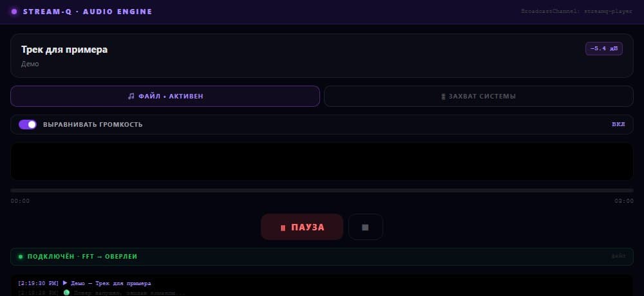Click the pause bars icon inside ПАУЗА button
Viewport: 644px width, 296px height.
(x=283, y=228)
